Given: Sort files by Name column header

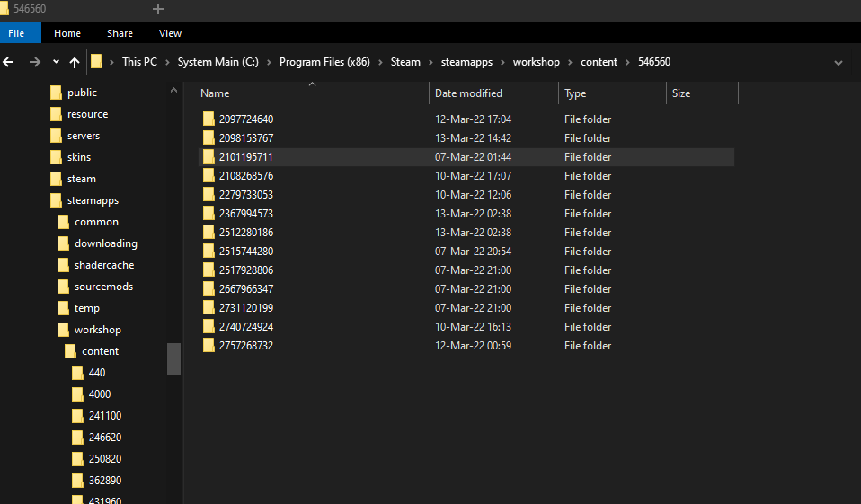Looking at the screenshot, I should (215, 93).
